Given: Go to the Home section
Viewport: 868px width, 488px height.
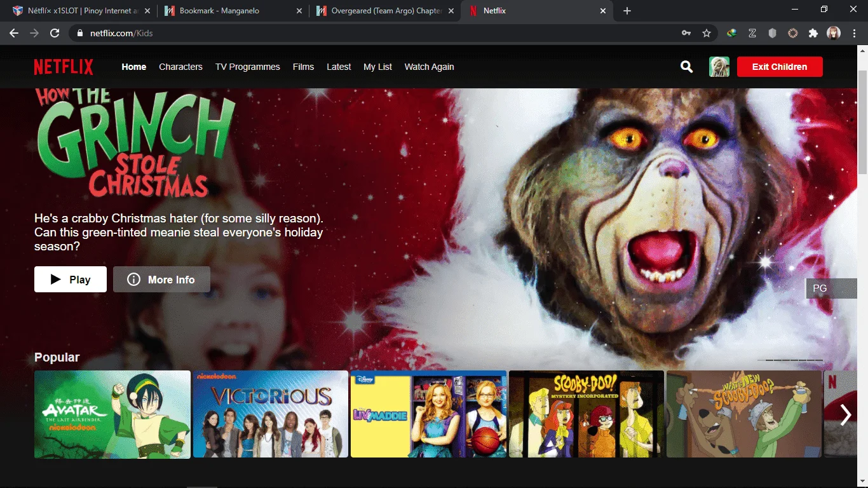Looking at the screenshot, I should [134, 67].
